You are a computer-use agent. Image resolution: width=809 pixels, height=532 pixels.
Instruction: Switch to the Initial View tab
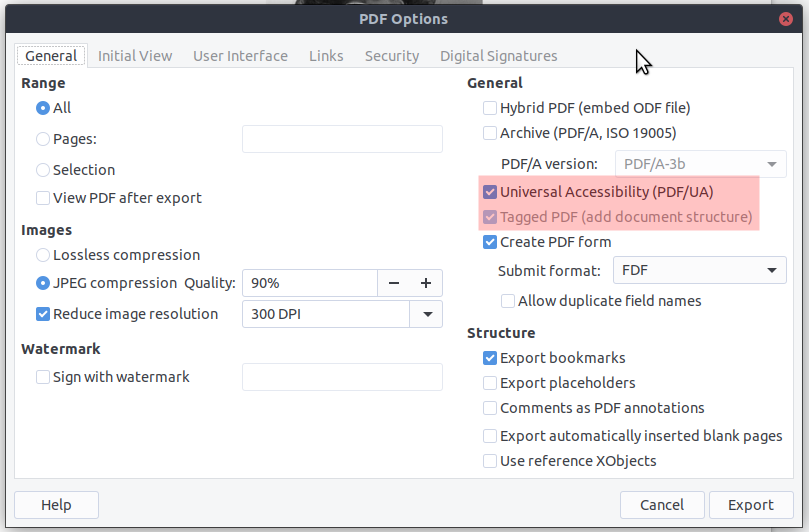coord(135,56)
